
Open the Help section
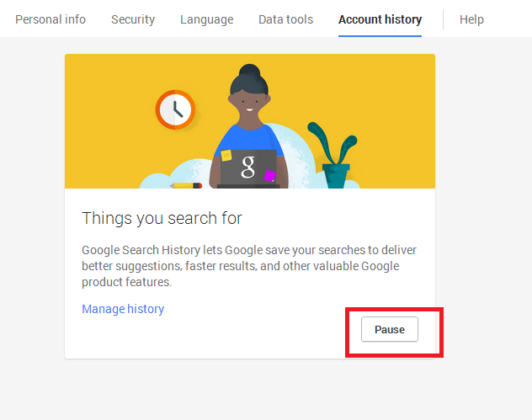pyautogui.click(x=471, y=19)
